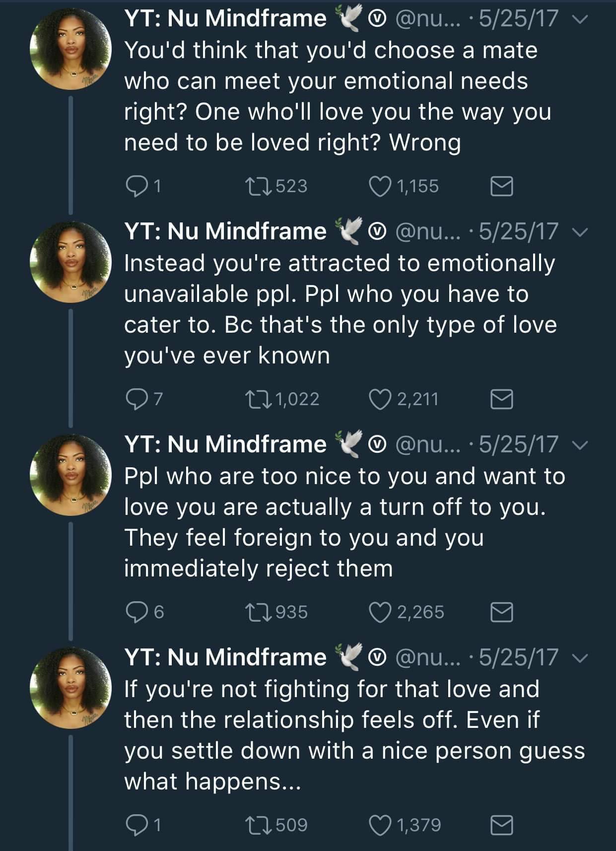616x851 pixels.
Task: Open the "too nice to you" tweet text
Action: click(342, 522)
